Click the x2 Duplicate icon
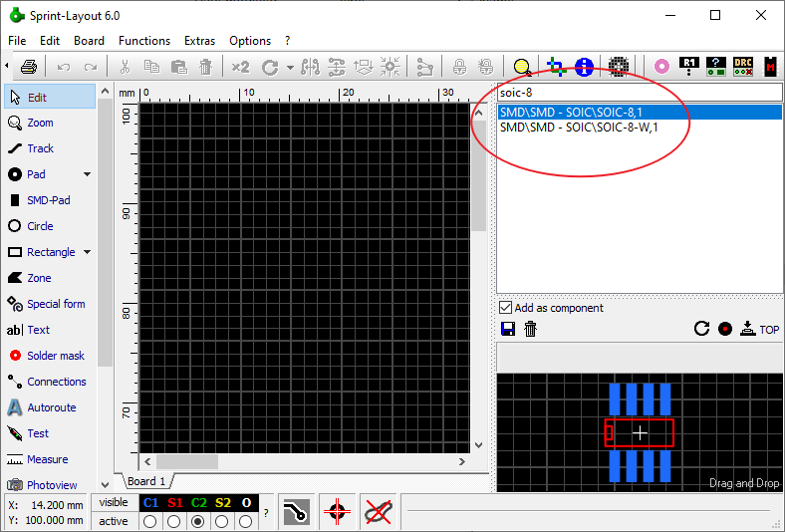785x532 pixels. click(x=240, y=67)
